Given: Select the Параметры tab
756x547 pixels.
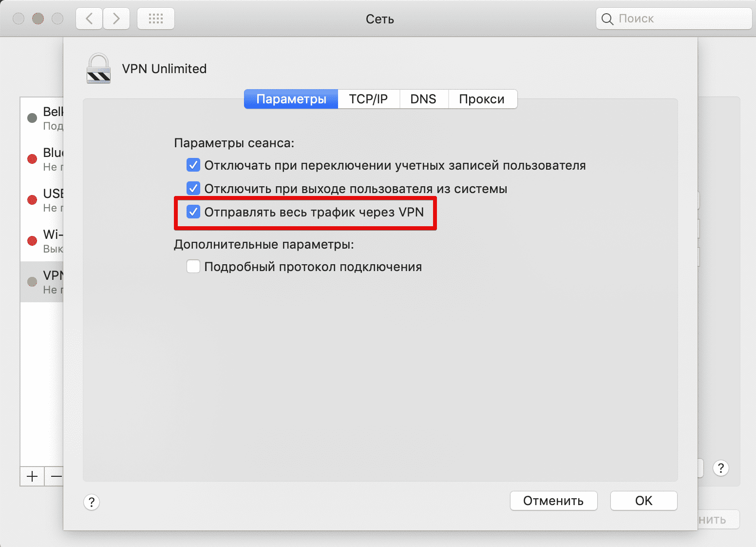Looking at the screenshot, I should (291, 99).
